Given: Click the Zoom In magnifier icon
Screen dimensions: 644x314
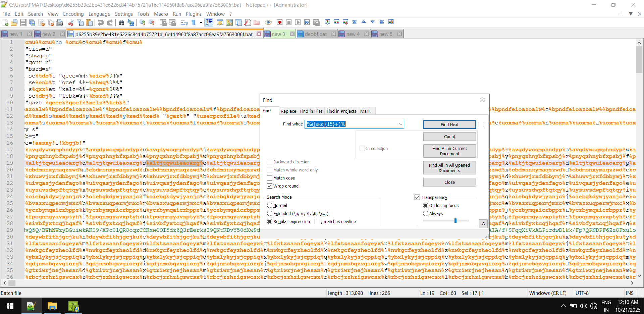Looking at the screenshot, I should [x=143, y=22].
